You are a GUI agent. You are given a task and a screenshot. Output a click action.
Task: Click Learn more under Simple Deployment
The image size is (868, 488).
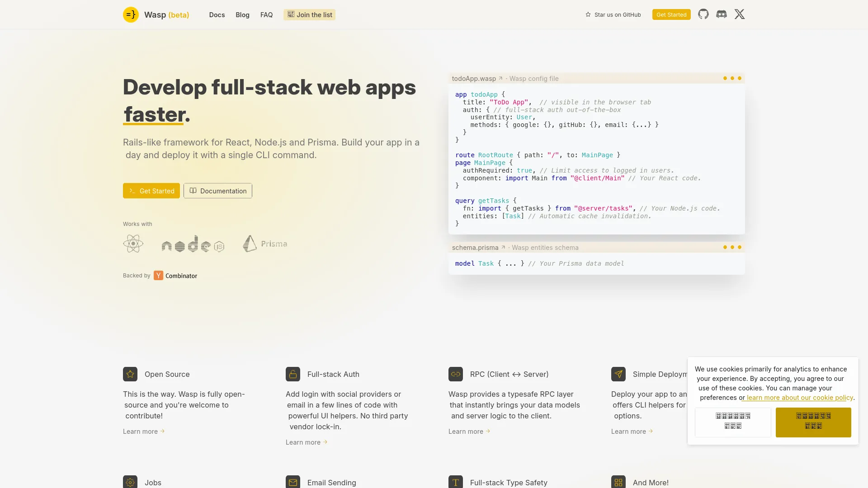pos(632,432)
